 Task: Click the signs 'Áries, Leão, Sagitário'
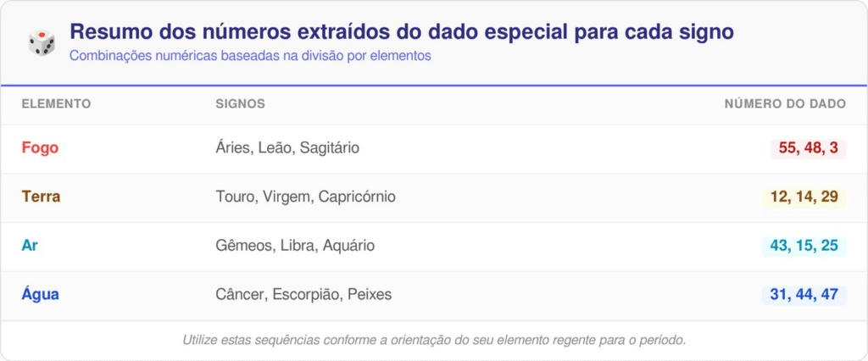coord(288,147)
